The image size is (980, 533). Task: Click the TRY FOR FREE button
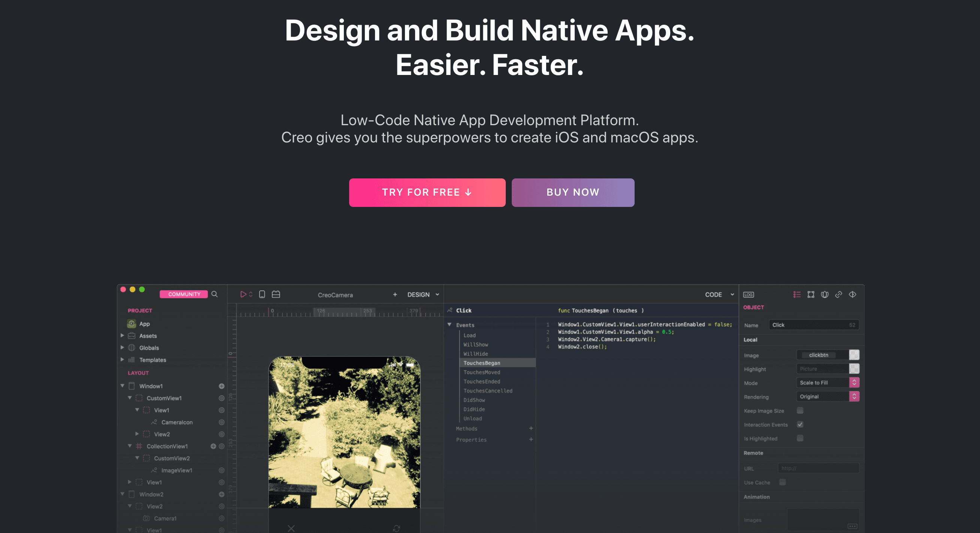click(427, 192)
